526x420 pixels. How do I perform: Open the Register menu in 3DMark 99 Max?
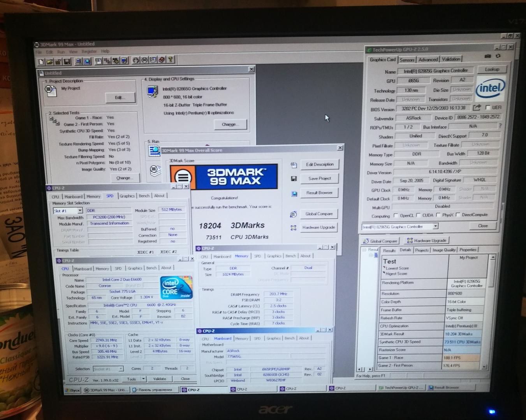(x=89, y=51)
